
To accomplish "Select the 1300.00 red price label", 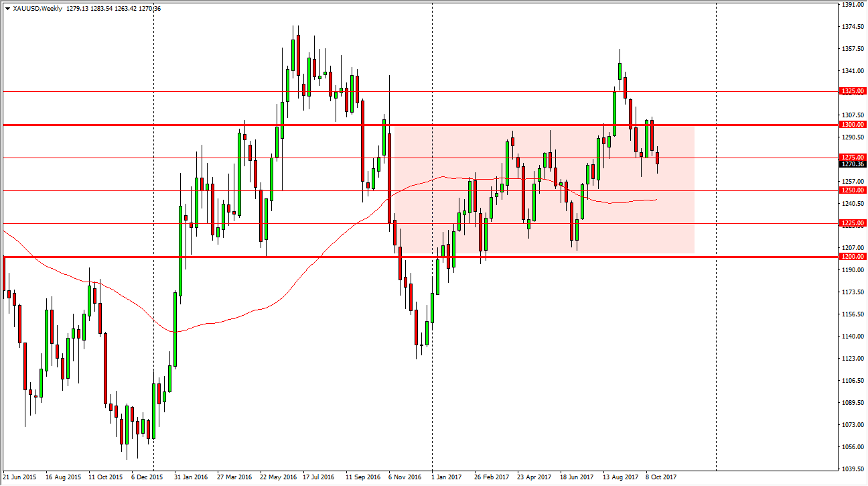I will pos(851,125).
